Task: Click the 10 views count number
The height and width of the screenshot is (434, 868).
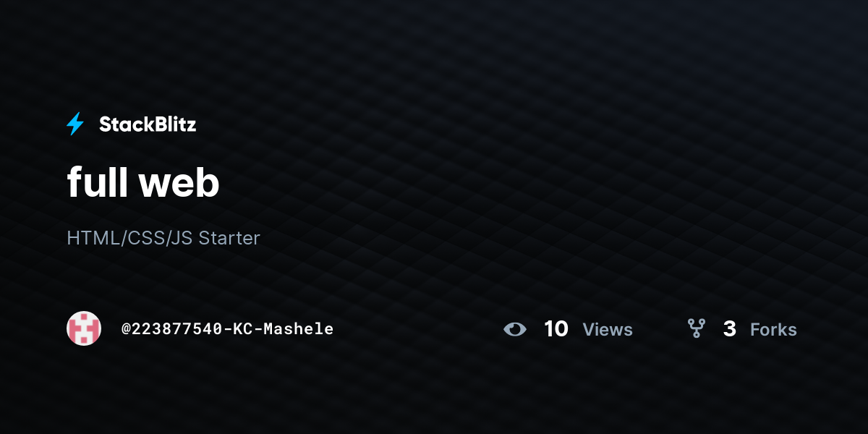Action: [556, 329]
